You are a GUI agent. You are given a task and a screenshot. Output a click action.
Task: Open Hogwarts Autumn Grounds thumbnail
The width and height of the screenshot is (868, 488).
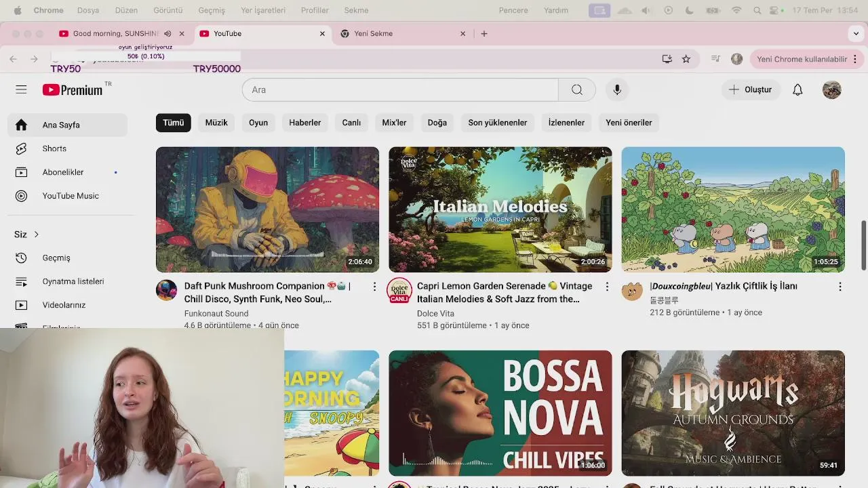point(733,413)
